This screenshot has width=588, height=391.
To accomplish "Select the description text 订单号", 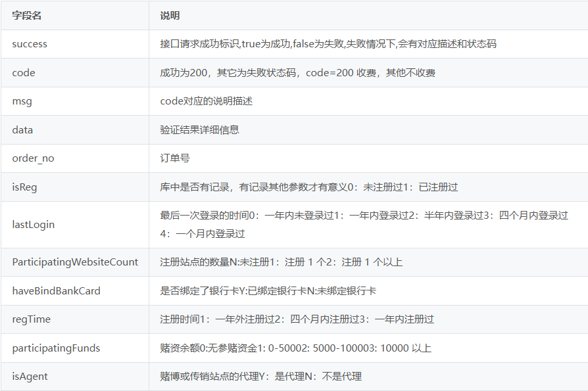I will point(174,158).
